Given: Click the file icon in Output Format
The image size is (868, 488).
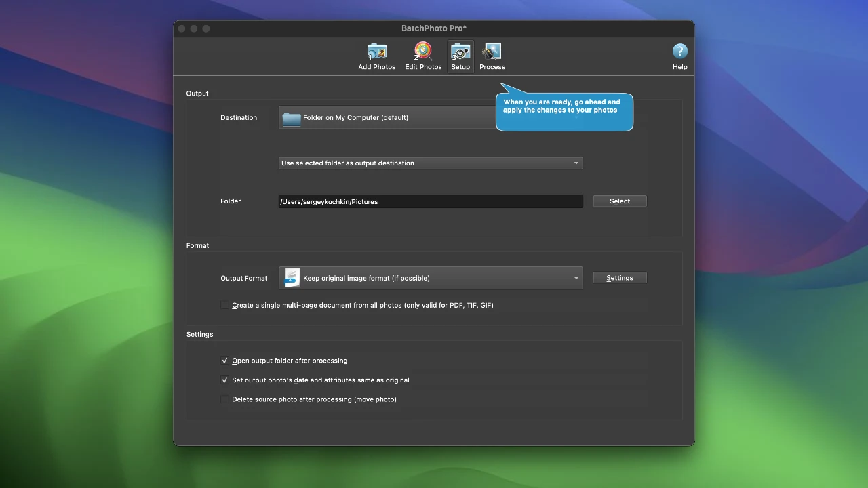Looking at the screenshot, I should (292, 278).
